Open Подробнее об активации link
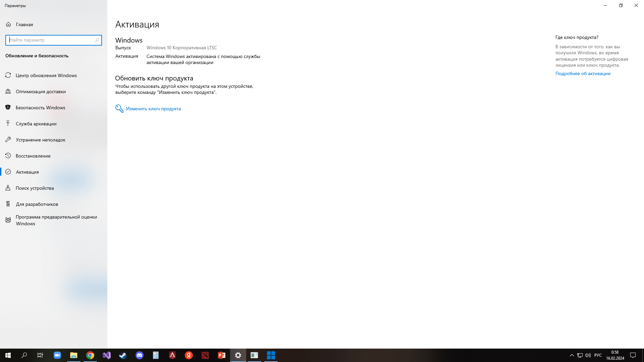Screen dimensions: 644x362 coord(583,73)
